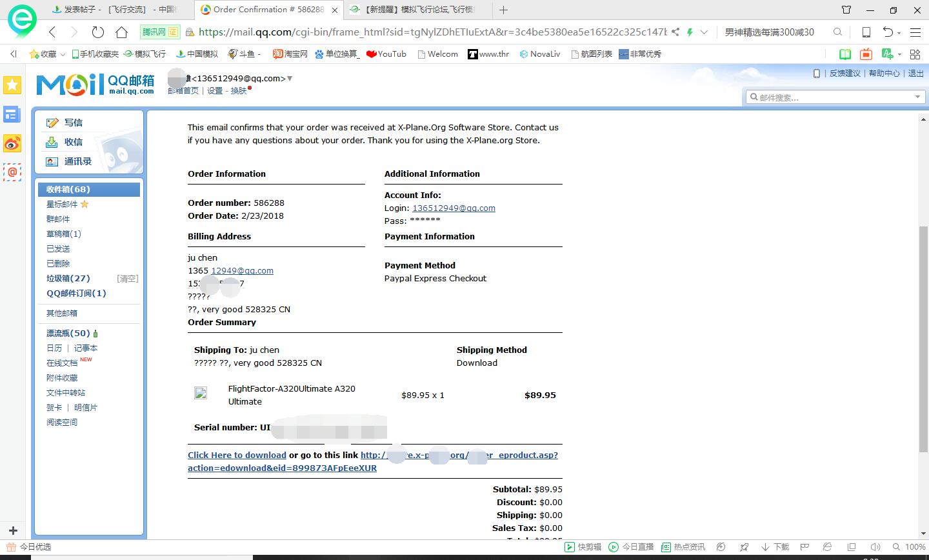Click the split window icon in the status bar
929x560 pixels.
(852, 547)
